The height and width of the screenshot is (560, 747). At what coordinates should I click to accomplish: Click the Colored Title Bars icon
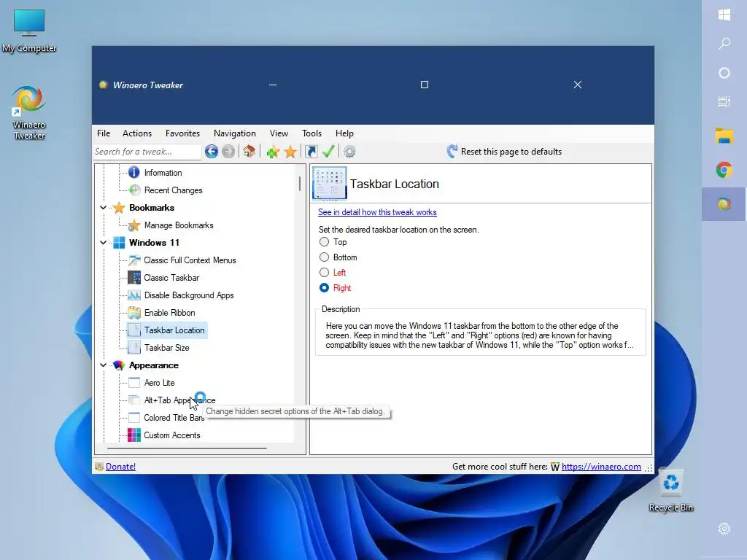[134, 418]
